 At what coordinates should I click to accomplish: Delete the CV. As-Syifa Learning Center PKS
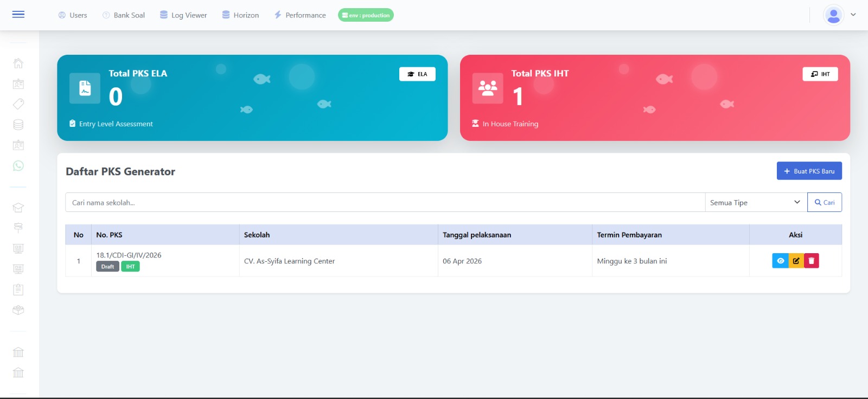(x=812, y=261)
